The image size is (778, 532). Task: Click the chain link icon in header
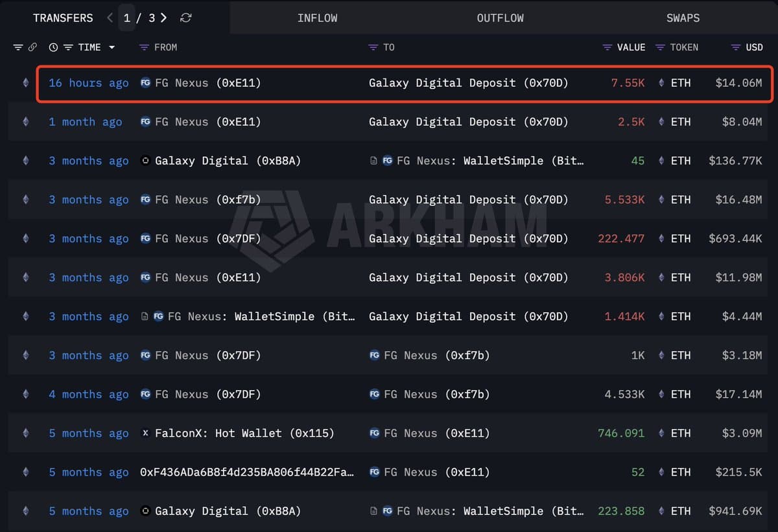click(x=32, y=47)
